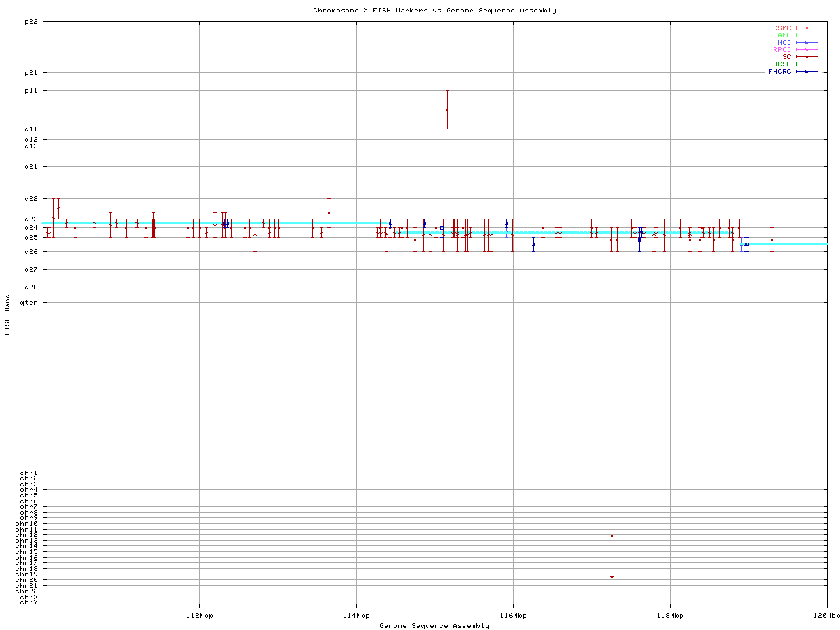Click the outlier red marker between p11 and q11

pos(447,110)
